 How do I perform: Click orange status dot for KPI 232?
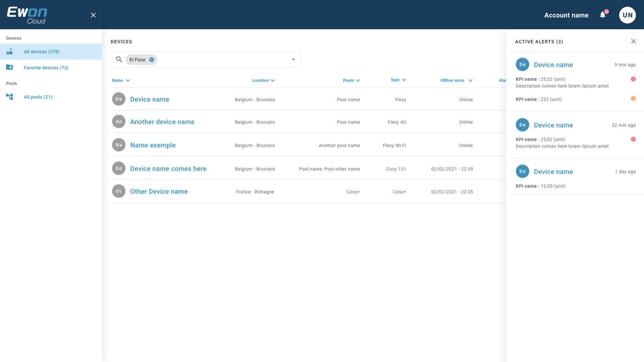point(633,98)
